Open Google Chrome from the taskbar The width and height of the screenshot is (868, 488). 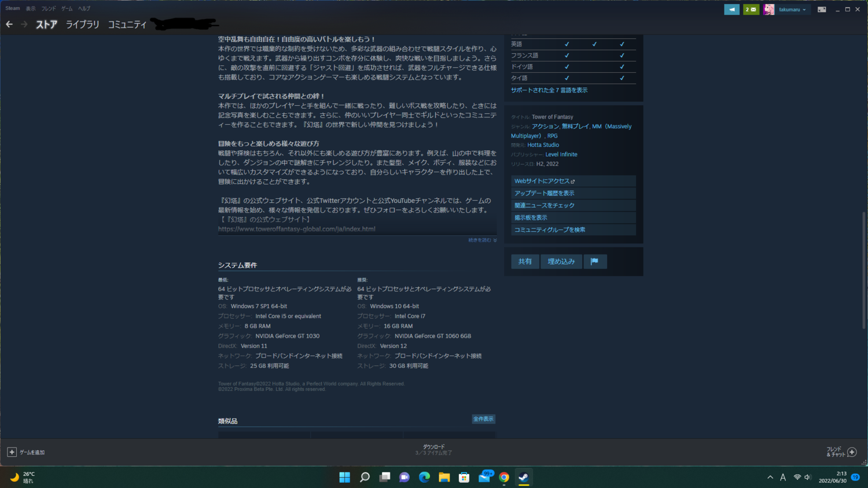coord(504,477)
